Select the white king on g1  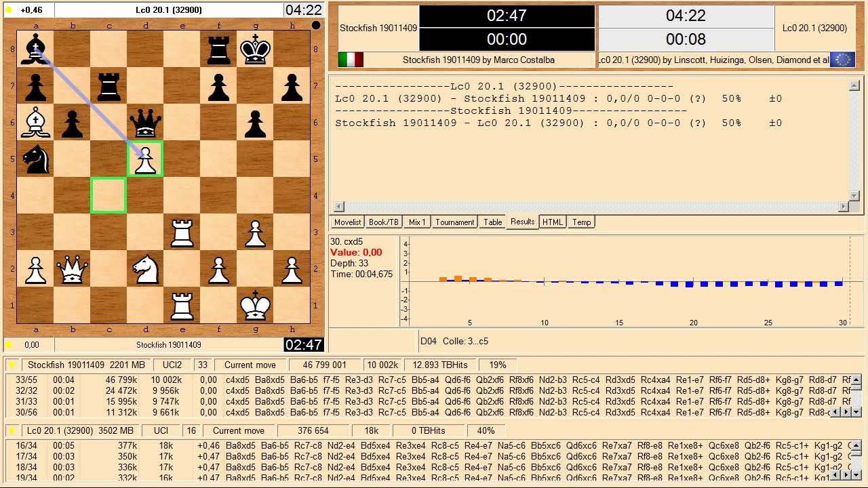coord(255,306)
